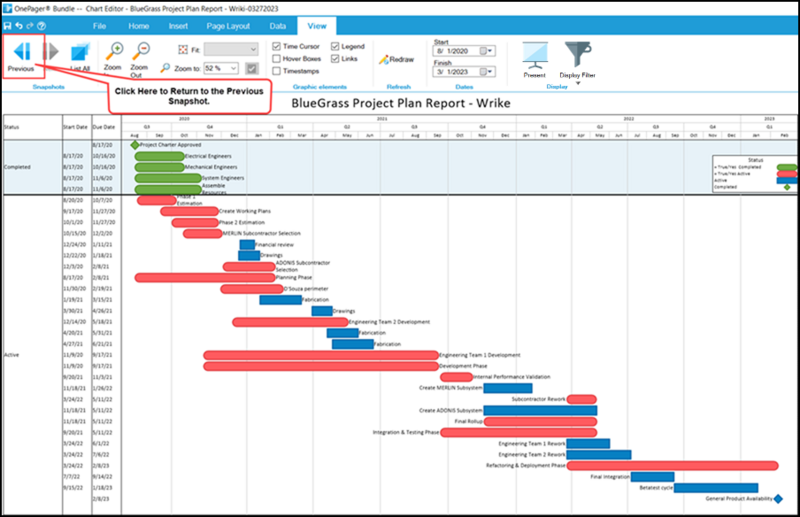Advance with the Next snapshot arrow
The image size is (800, 517).
pos(51,52)
